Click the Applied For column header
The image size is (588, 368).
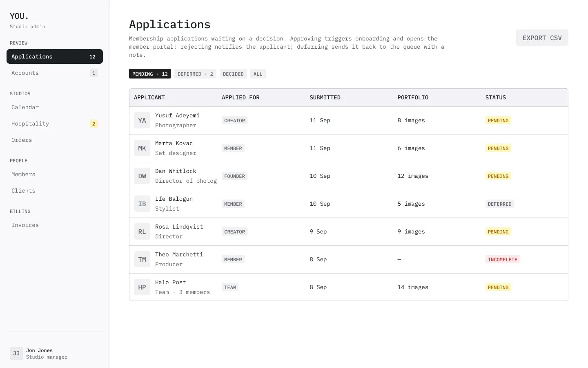point(241,98)
